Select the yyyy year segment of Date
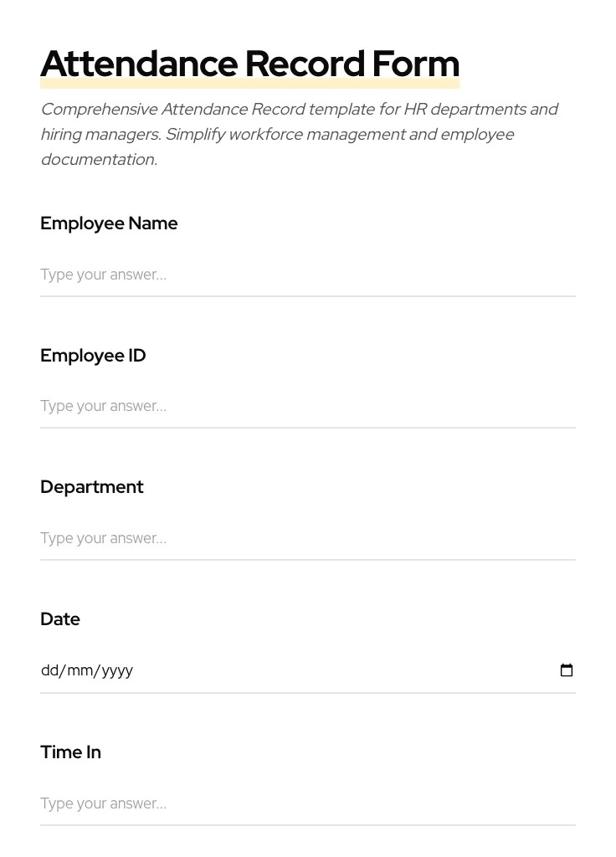 click(118, 670)
